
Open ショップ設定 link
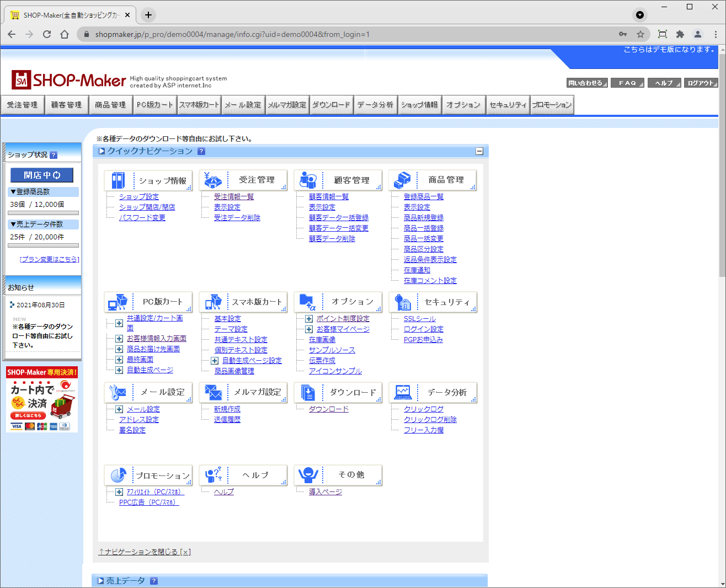click(x=139, y=197)
